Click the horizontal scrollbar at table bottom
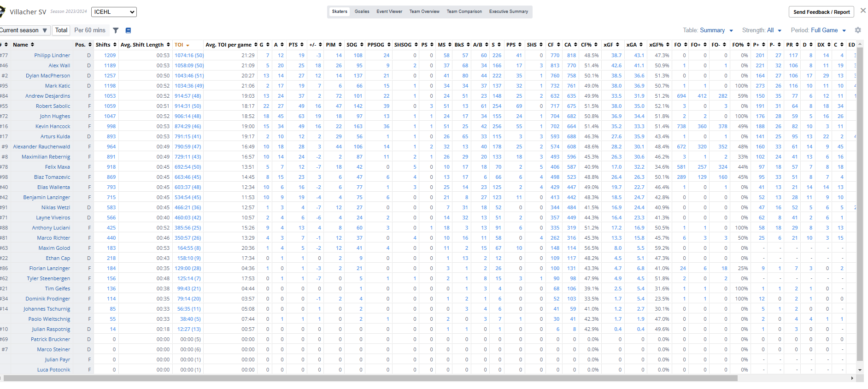The width and height of the screenshot is (868, 389). 369,378
